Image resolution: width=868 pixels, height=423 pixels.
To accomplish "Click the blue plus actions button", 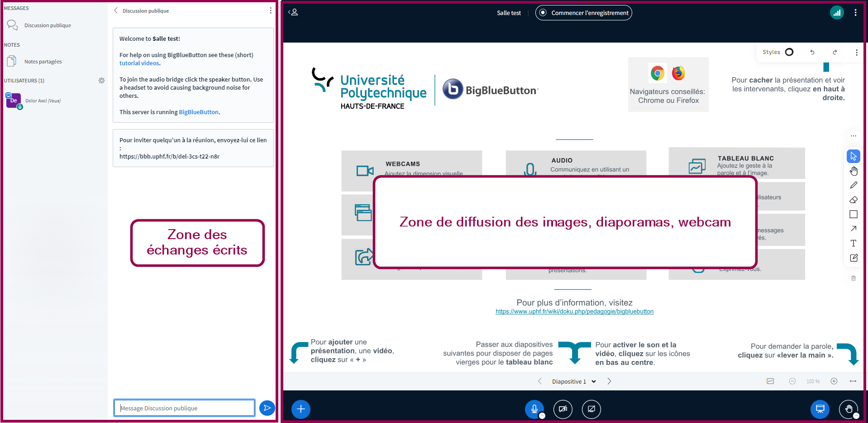I will click(301, 409).
